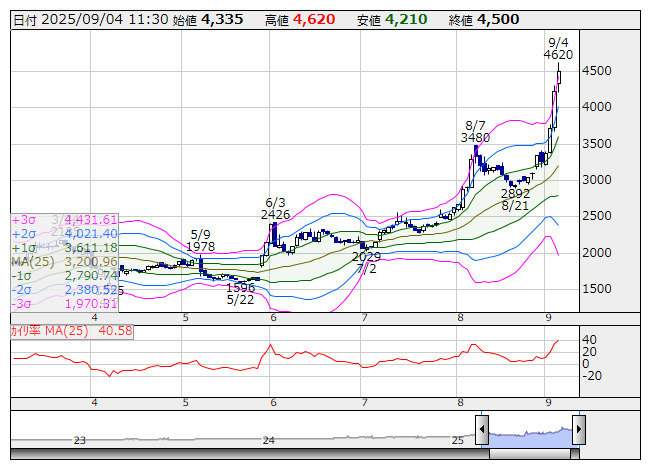Click the horizontal scrollbar thumb under overview chart

529,452
